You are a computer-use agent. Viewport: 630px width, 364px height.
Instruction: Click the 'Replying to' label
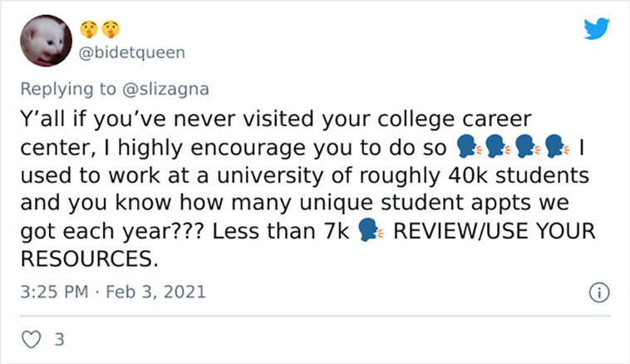(68, 89)
